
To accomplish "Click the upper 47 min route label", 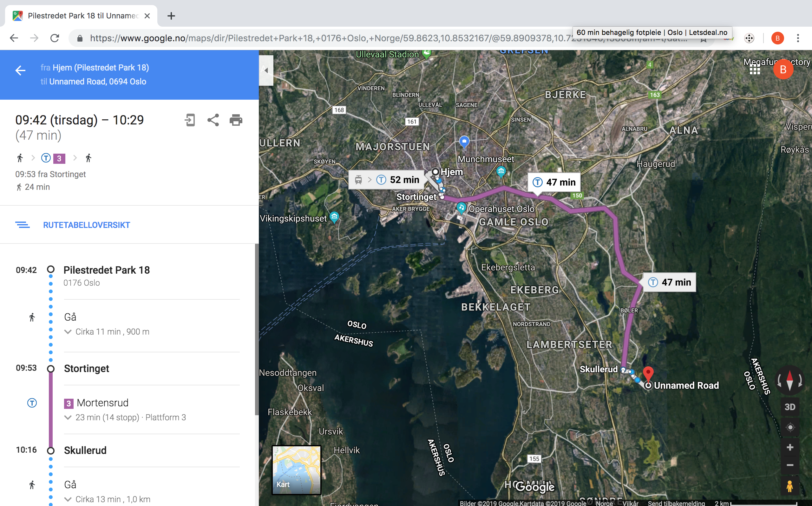I will [554, 183].
